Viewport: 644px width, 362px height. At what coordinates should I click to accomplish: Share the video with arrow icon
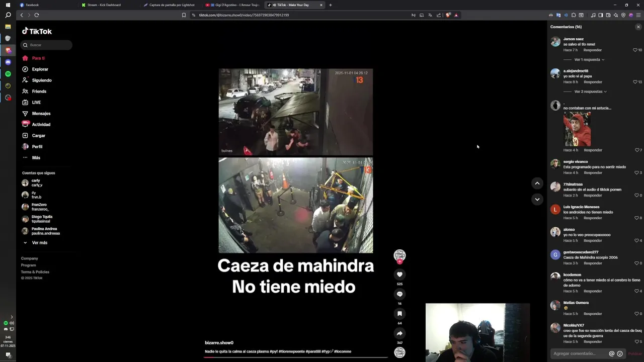399,333
